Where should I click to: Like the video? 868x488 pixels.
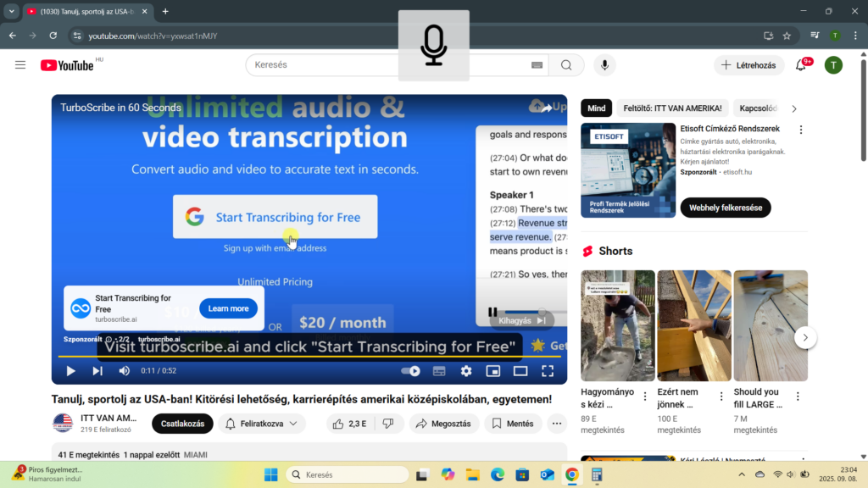[x=350, y=424]
